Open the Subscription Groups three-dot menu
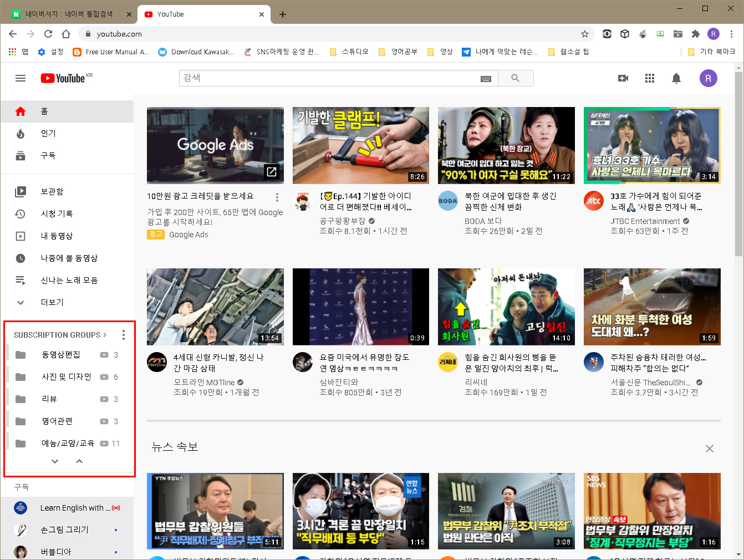 pos(123,334)
